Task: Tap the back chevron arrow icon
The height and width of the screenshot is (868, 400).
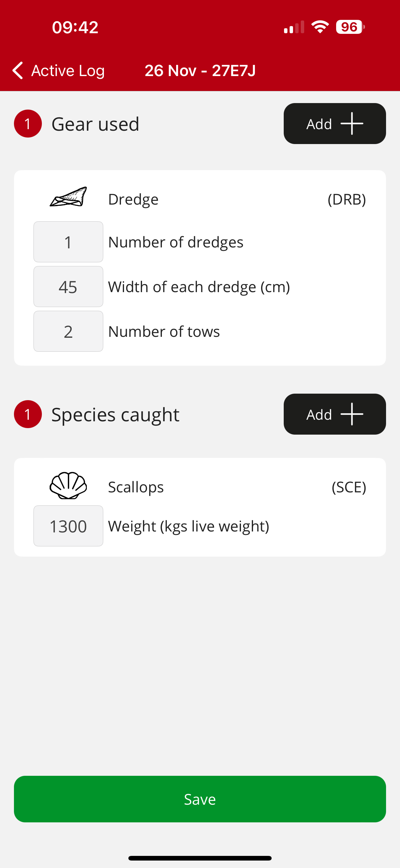Action: coord(18,70)
